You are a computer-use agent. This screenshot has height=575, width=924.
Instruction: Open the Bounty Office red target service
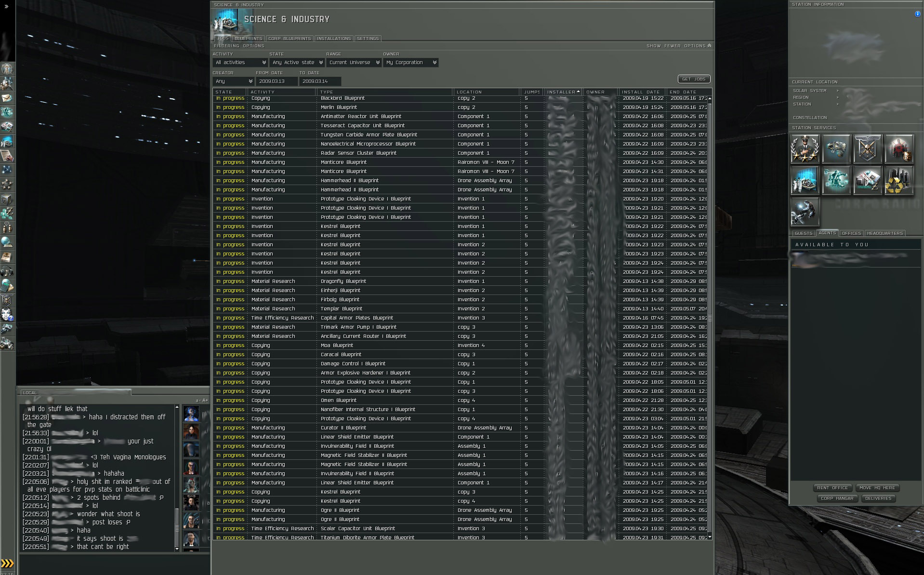[899, 149]
